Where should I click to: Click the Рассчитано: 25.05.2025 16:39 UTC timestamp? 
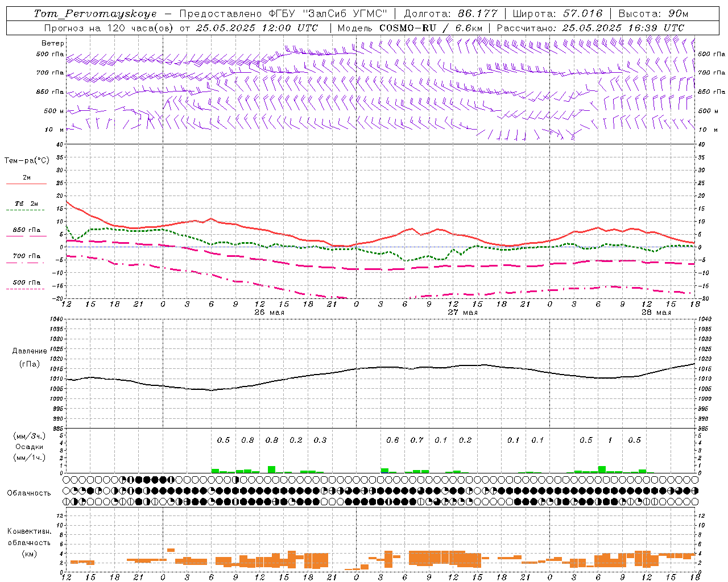click(x=590, y=28)
